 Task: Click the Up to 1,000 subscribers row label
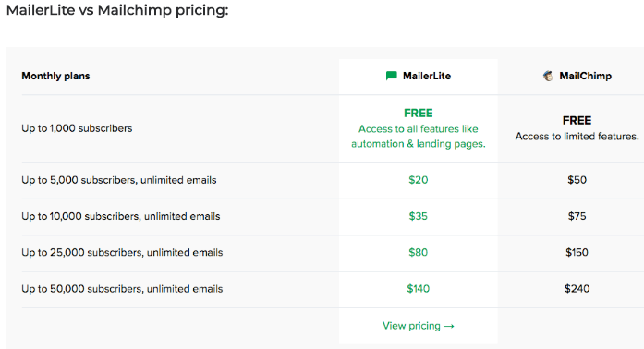coord(77,128)
